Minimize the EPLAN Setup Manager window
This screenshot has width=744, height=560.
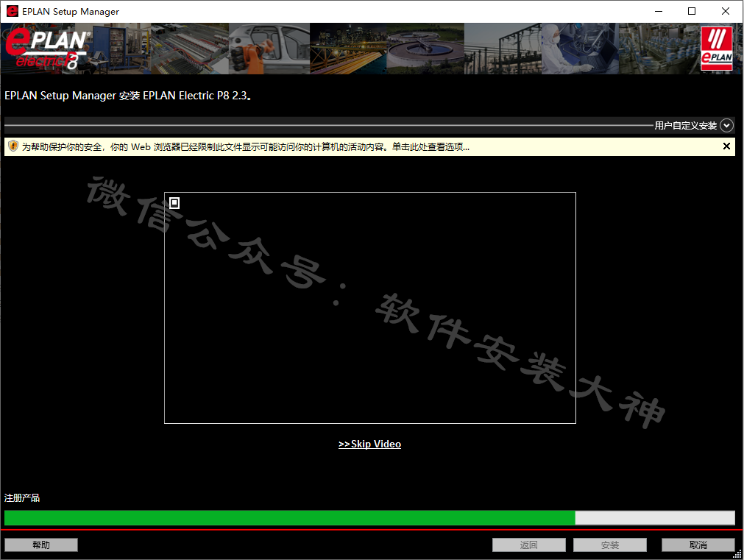[659, 11]
